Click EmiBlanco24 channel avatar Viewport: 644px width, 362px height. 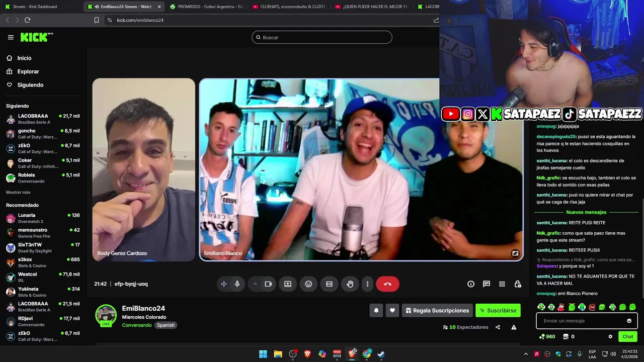(106, 315)
